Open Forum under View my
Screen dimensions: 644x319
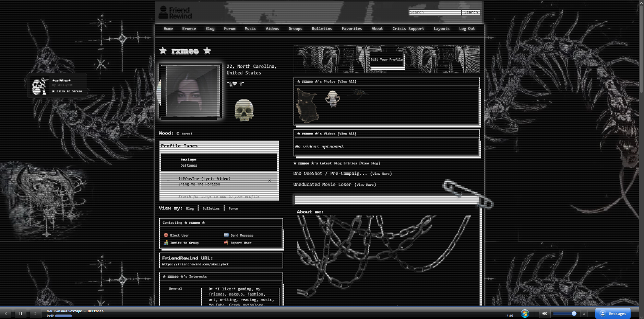tap(233, 208)
